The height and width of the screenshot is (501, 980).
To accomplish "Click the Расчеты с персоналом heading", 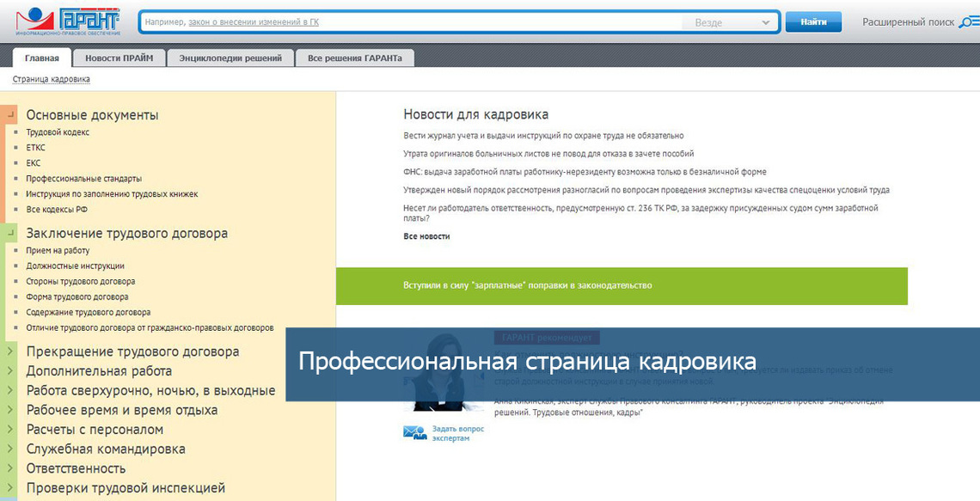I will tap(95, 430).
